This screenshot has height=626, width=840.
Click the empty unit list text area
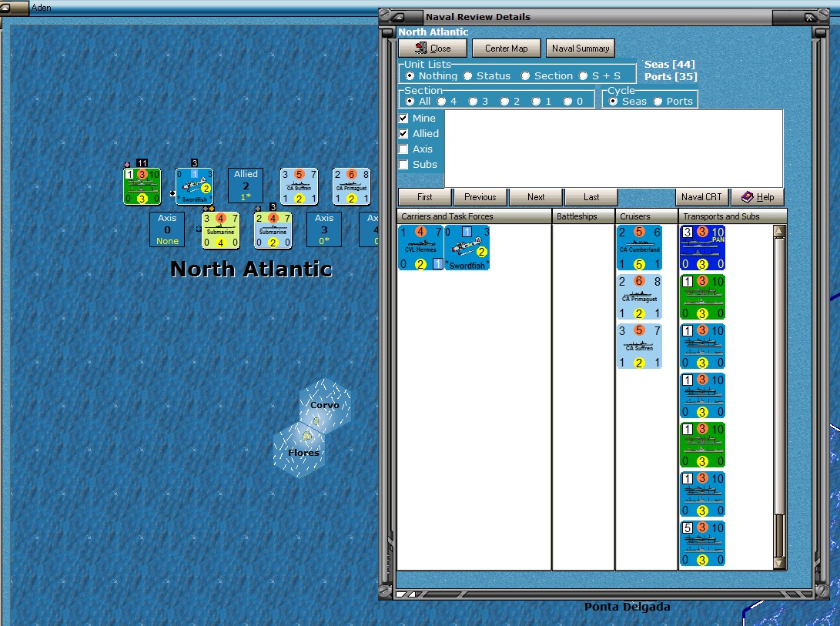(x=614, y=149)
